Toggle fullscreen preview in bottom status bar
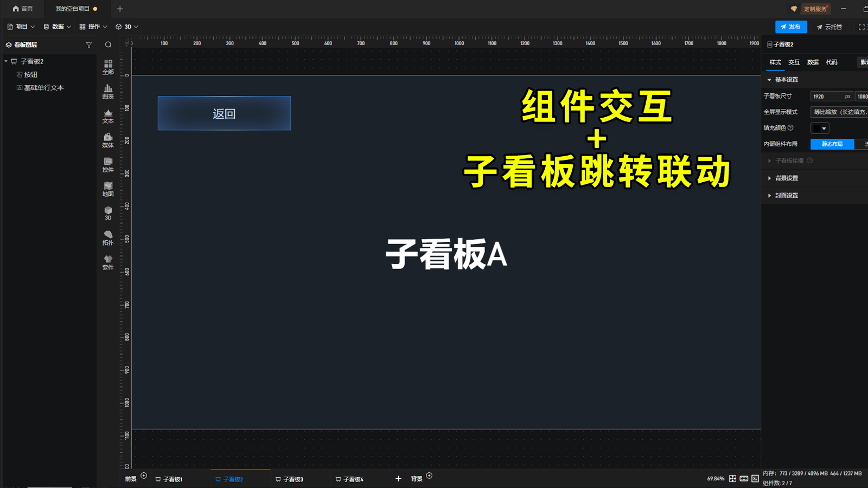 tap(732, 478)
